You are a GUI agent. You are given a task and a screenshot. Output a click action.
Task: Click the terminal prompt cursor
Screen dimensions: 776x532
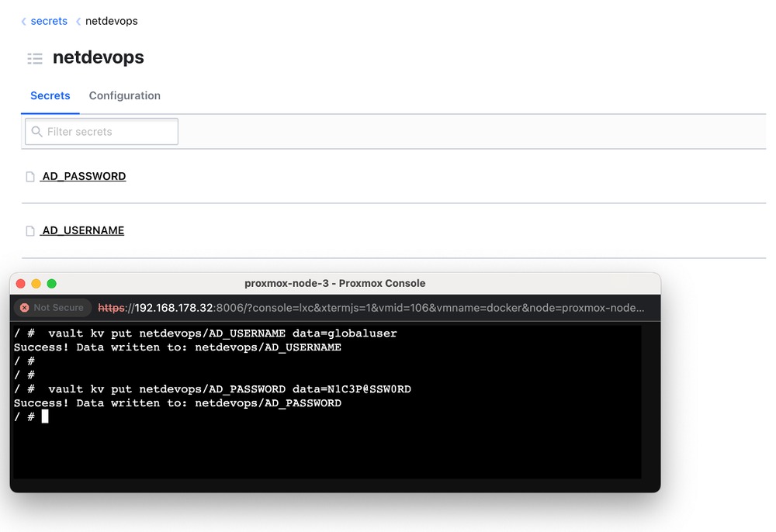point(44,416)
